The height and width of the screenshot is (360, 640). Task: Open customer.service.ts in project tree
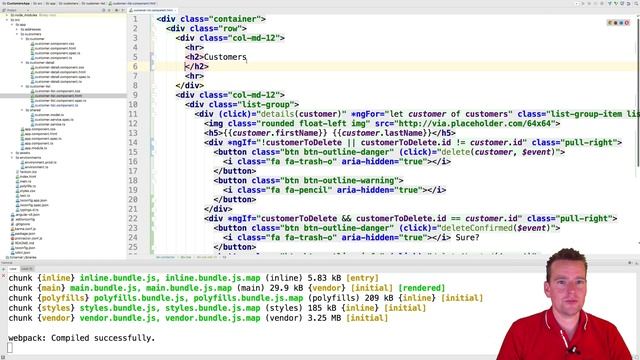(48, 124)
